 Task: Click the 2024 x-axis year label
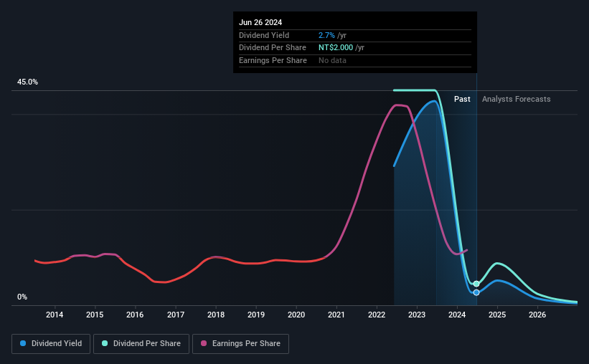pyautogui.click(x=457, y=315)
